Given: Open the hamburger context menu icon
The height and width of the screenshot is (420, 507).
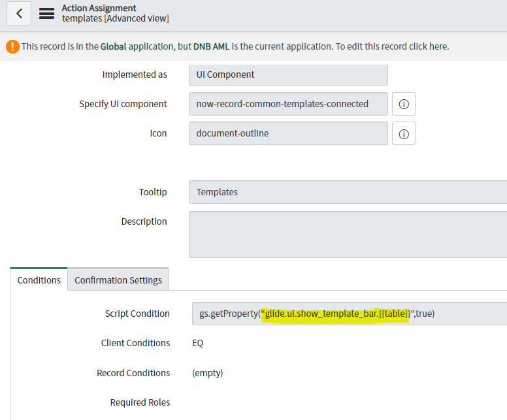Looking at the screenshot, I should tap(46, 13).
